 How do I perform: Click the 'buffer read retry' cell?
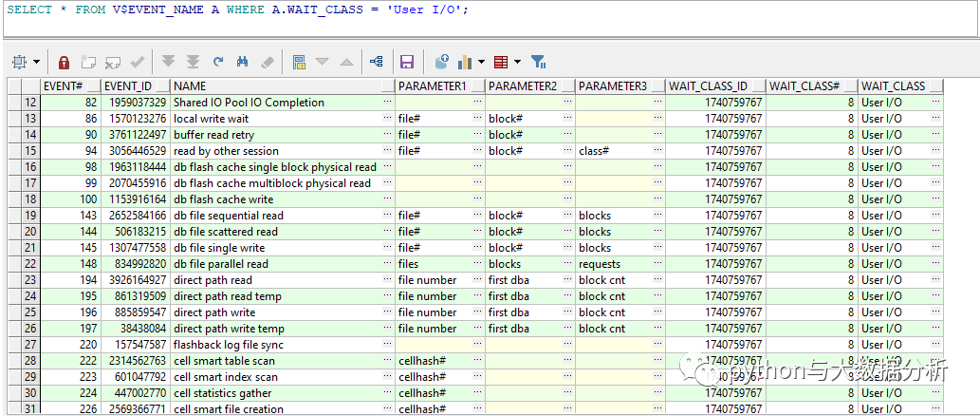pos(283,135)
